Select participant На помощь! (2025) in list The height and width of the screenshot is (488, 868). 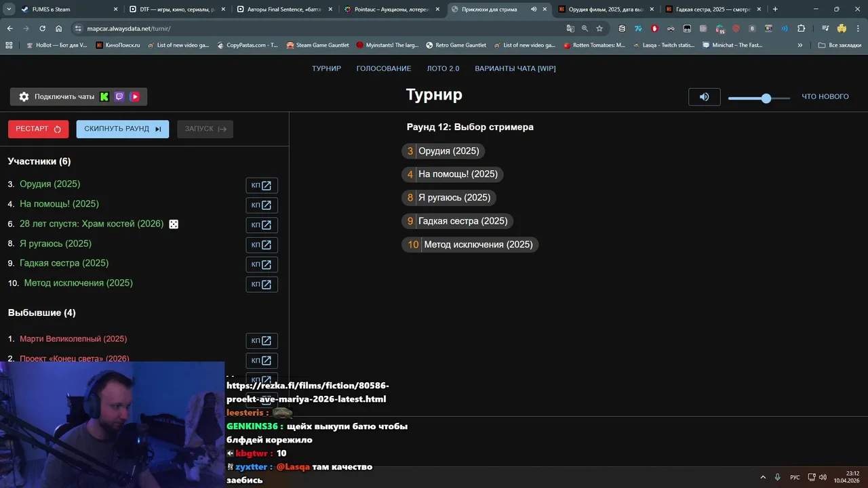(59, 204)
